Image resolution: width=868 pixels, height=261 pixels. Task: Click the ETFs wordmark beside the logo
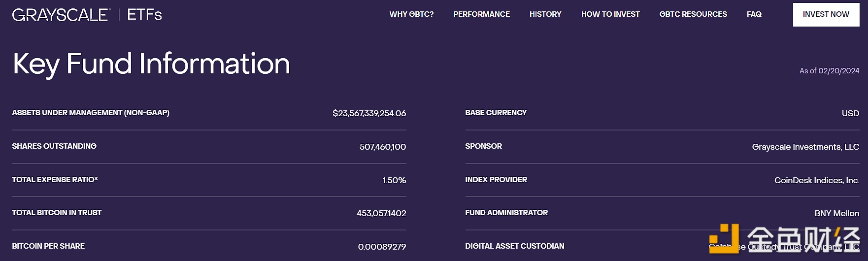click(x=144, y=15)
